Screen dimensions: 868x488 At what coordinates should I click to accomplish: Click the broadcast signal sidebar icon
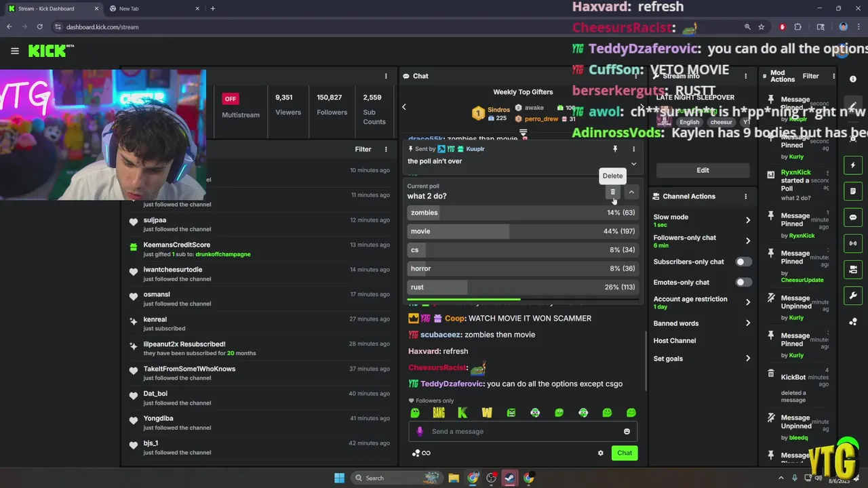[x=853, y=243]
